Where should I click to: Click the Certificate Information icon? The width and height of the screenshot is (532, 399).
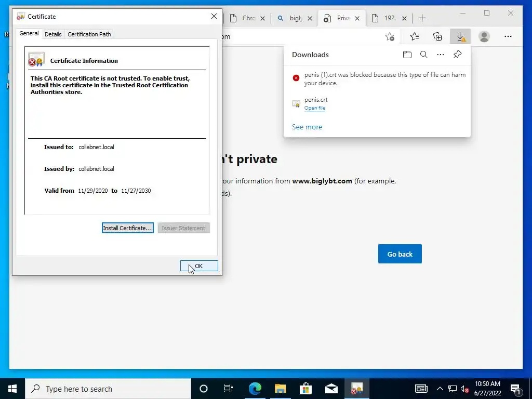click(x=36, y=59)
